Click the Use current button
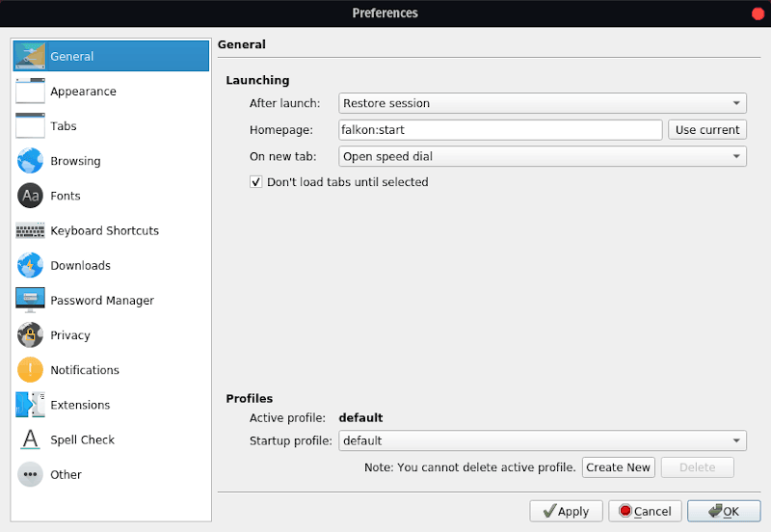The height and width of the screenshot is (532, 771). (707, 130)
